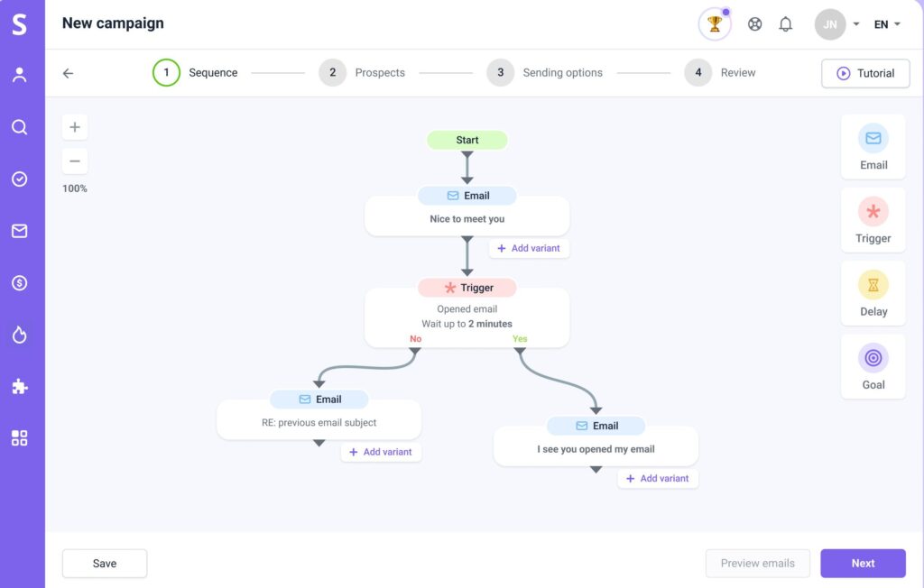
Task: Add variant to I see you opened email
Action: 658,478
